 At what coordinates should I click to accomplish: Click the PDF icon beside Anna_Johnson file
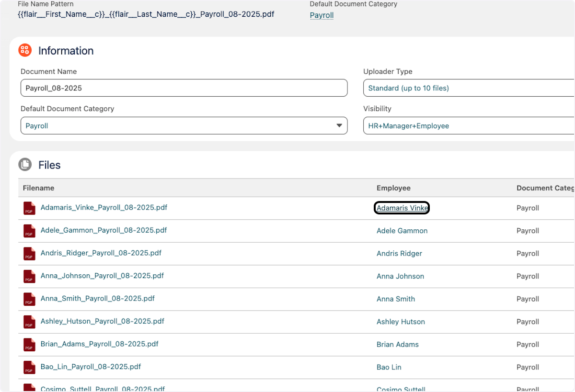coord(30,276)
